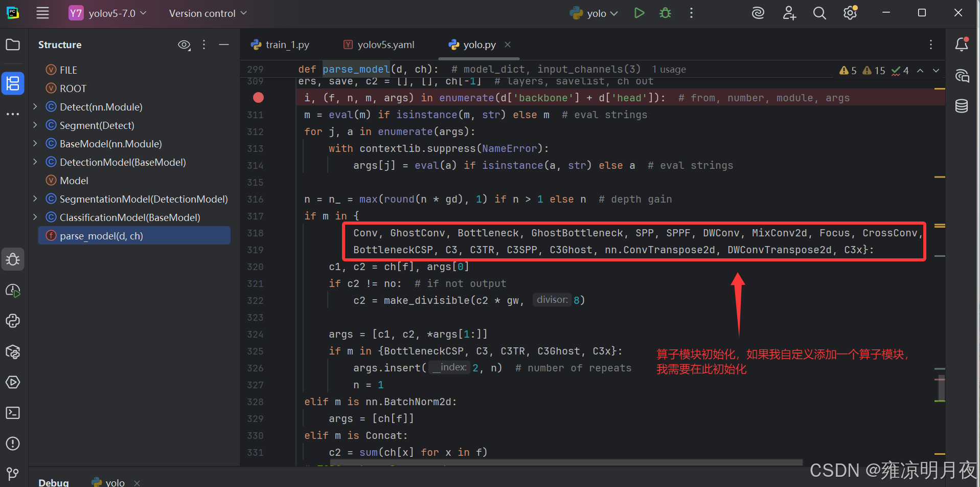The width and height of the screenshot is (980, 487).
Task: Open Code With Me add-user icon
Action: point(789,13)
